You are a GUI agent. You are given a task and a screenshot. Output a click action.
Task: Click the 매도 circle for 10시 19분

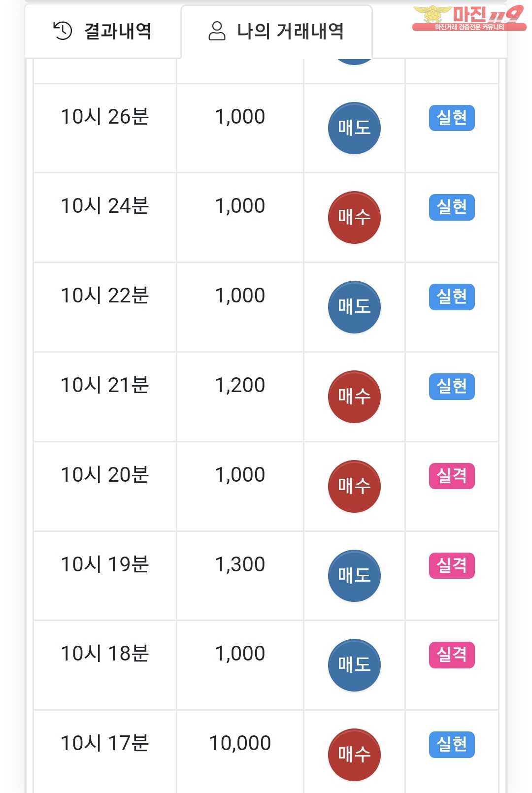tap(354, 576)
